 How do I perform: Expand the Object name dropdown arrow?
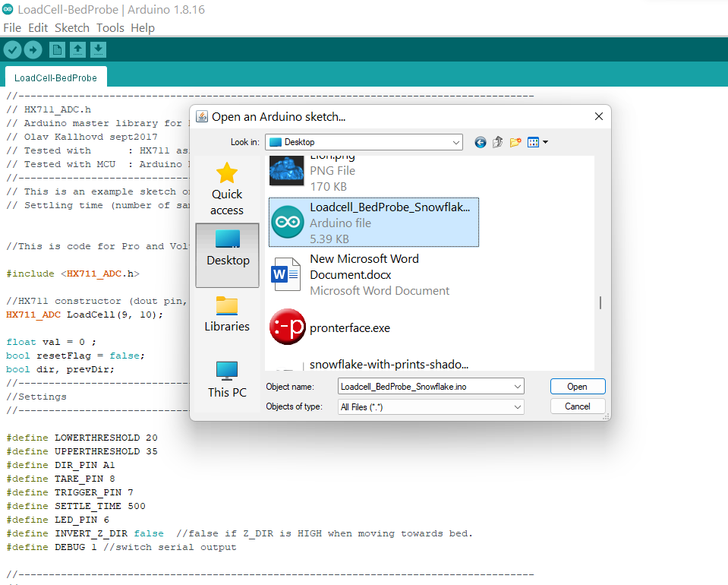pyautogui.click(x=518, y=387)
